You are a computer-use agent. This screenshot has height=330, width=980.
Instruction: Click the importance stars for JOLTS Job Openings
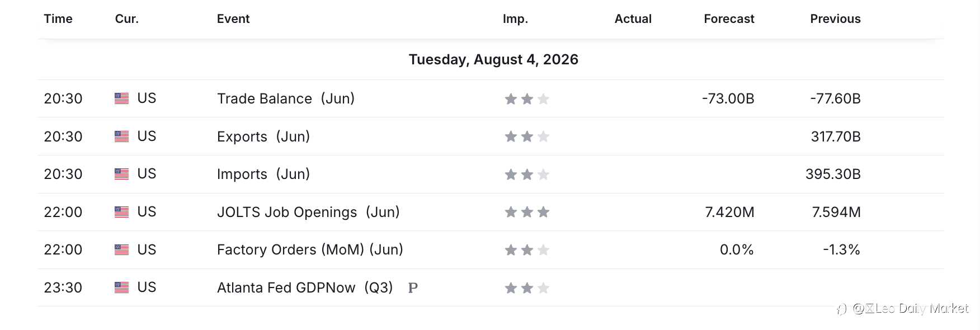527,212
